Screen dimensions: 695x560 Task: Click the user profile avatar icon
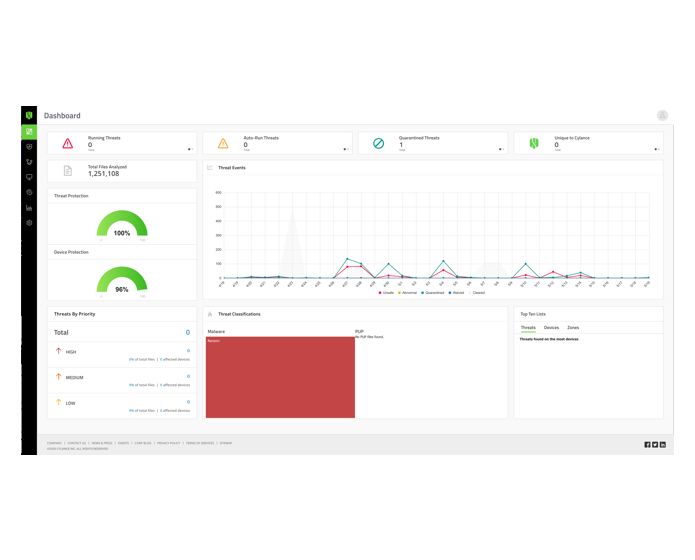(662, 116)
